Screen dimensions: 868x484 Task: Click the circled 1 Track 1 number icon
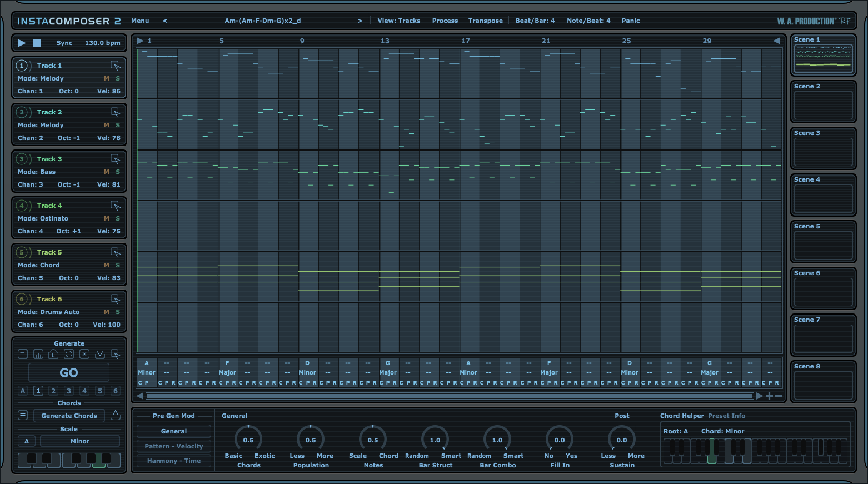click(x=22, y=66)
